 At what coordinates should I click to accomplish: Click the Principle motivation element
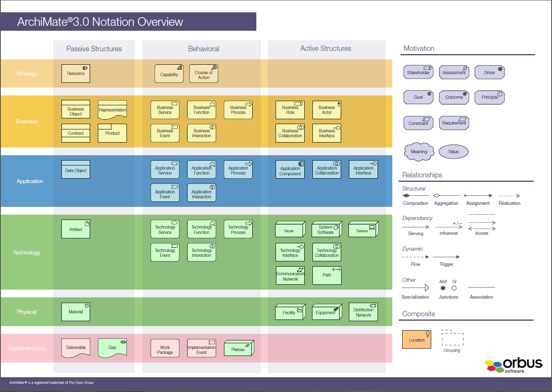489,97
